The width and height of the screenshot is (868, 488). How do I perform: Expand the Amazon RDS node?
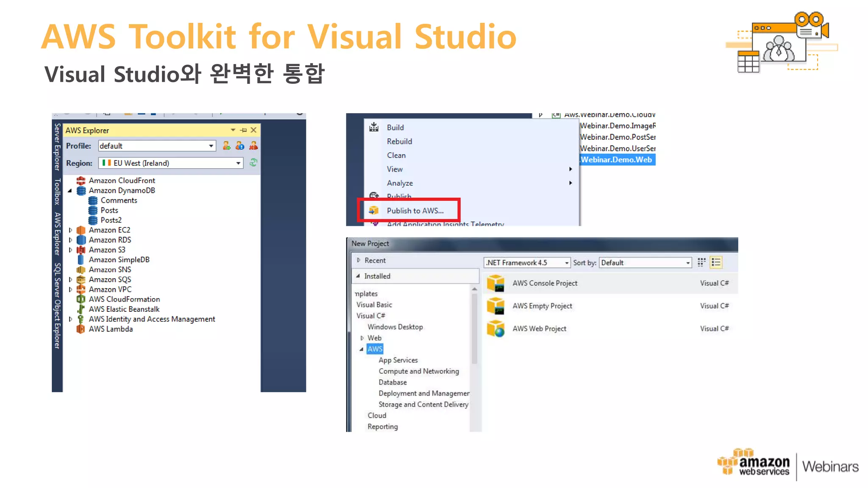pyautogui.click(x=70, y=240)
